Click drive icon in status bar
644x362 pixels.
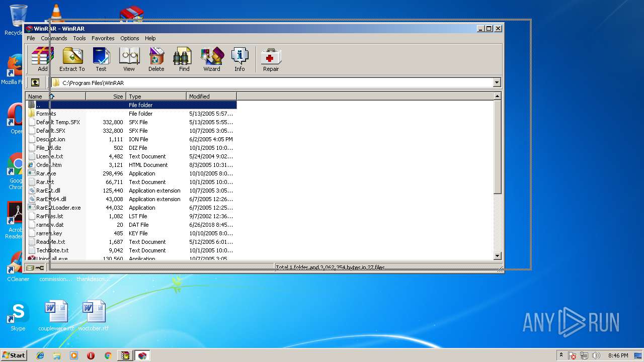pyautogui.click(x=31, y=267)
